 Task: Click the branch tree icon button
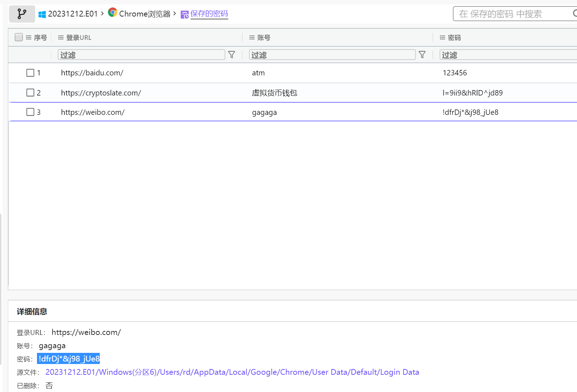[x=22, y=14]
